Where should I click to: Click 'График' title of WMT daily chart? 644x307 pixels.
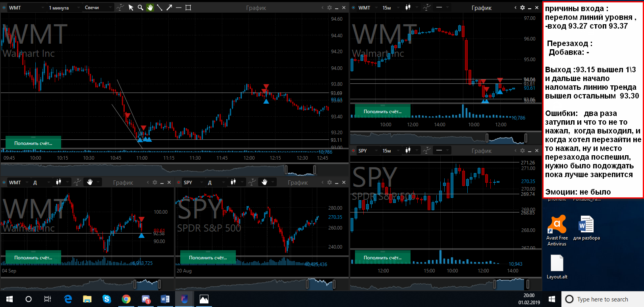(123, 183)
